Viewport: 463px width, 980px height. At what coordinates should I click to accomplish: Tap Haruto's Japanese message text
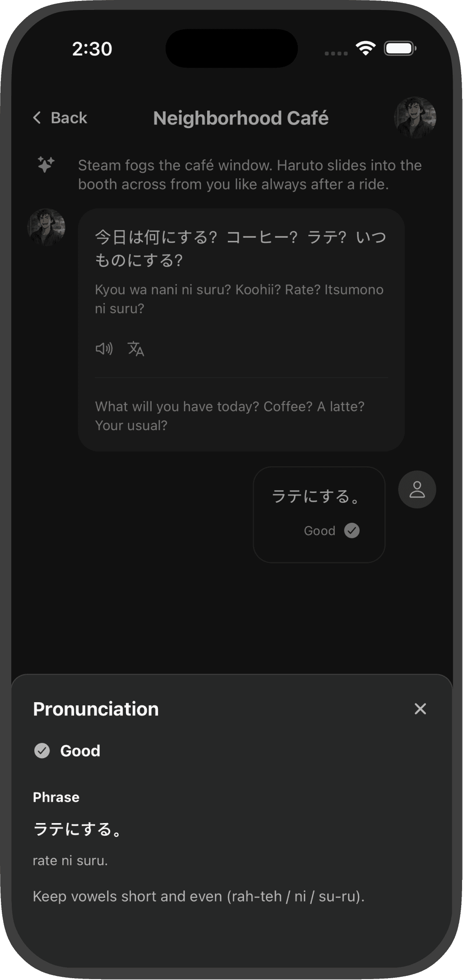(241, 248)
